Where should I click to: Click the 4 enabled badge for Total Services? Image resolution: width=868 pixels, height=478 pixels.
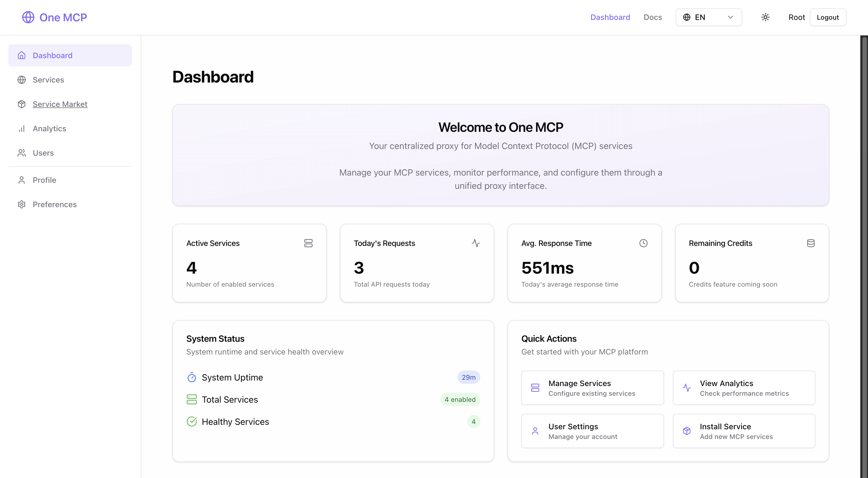pos(460,400)
